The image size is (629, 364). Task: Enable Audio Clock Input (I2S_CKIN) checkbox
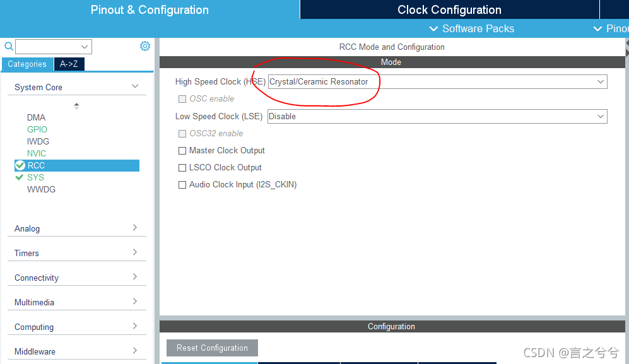[182, 185]
